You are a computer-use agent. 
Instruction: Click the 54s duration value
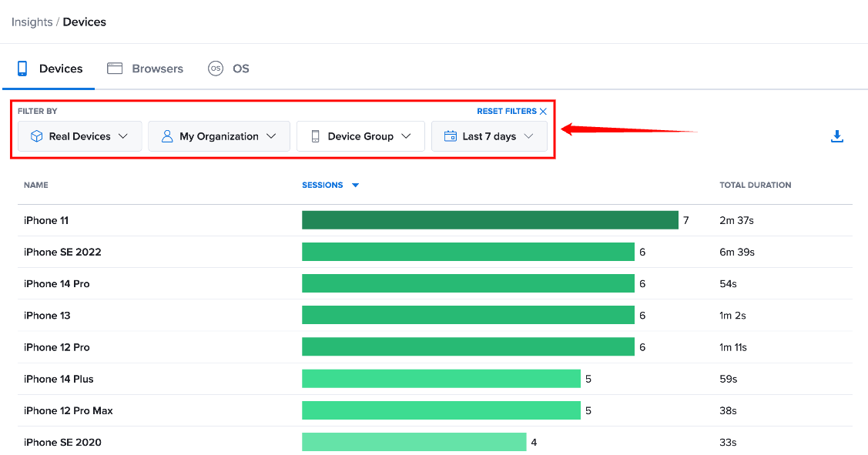728,283
